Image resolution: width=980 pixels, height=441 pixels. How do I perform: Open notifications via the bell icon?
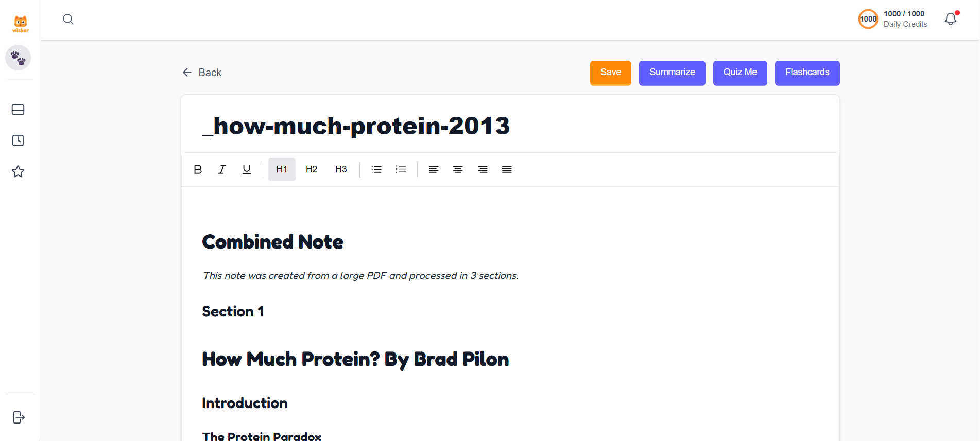click(950, 19)
